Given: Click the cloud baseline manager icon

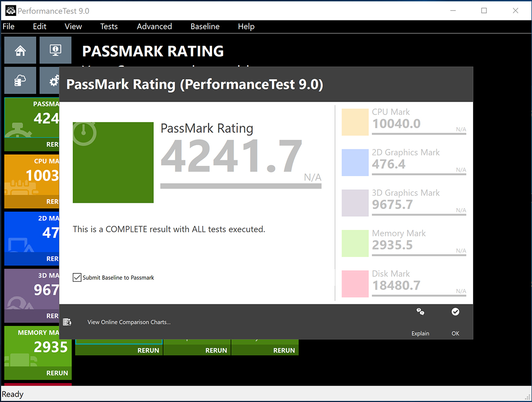Looking at the screenshot, I should 20,80.
